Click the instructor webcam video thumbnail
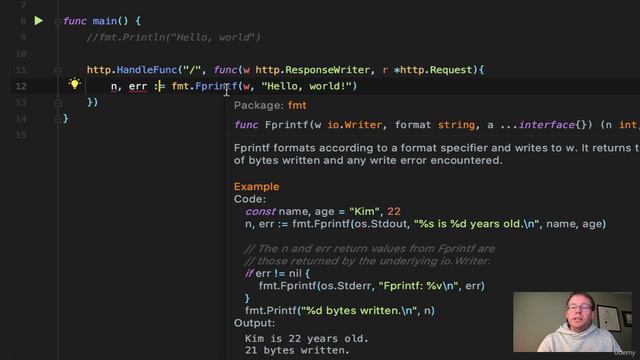The height and width of the screenshot is (360, 640). [x=572, y=322]
